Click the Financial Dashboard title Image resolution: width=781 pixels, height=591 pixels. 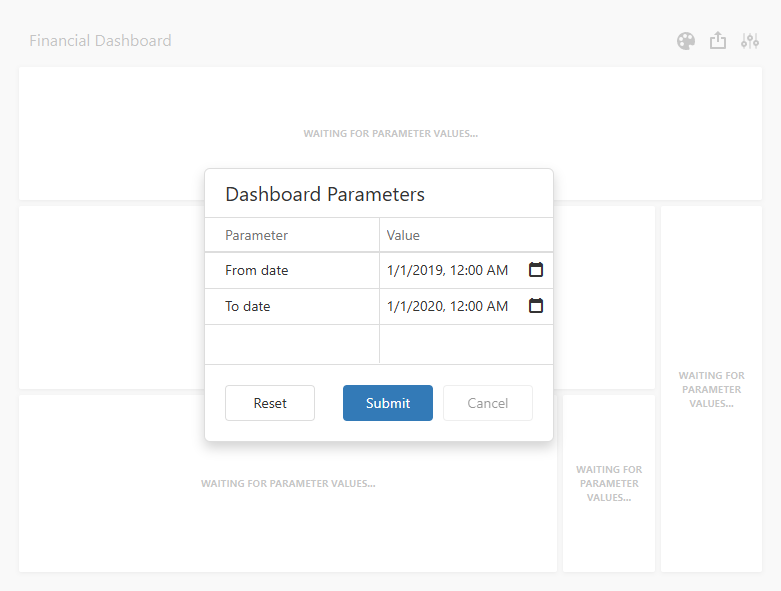[100, 41]
